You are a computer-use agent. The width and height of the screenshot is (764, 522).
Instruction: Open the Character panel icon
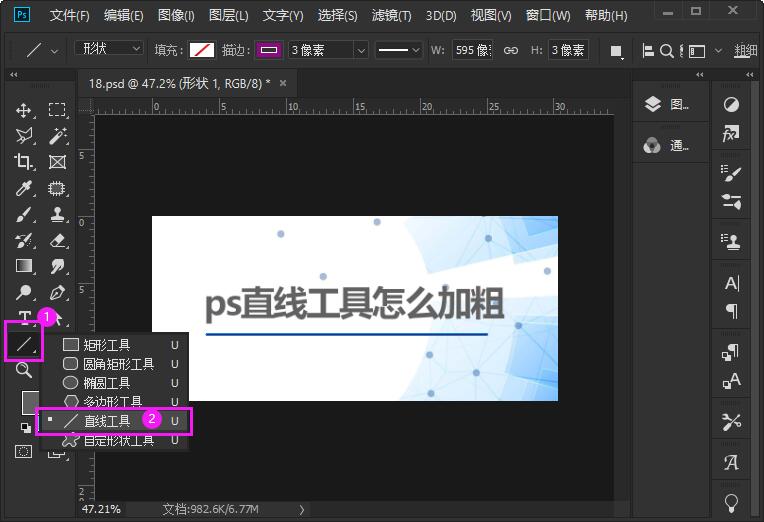732,283
